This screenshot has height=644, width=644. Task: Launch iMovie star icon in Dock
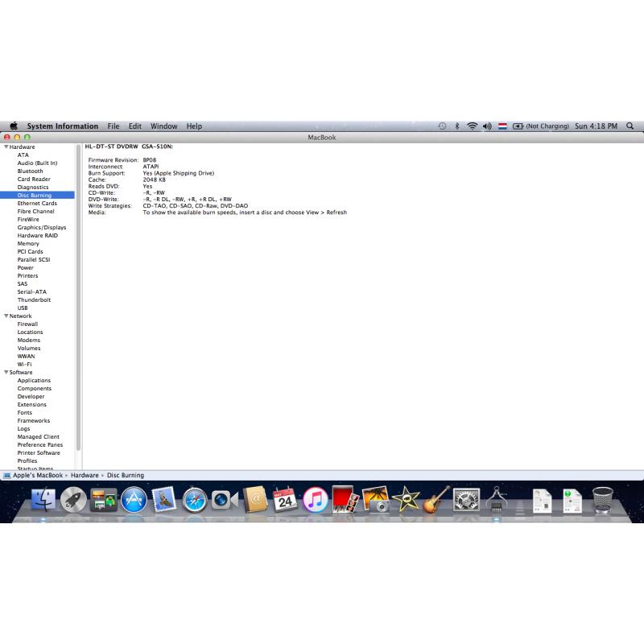406,499
